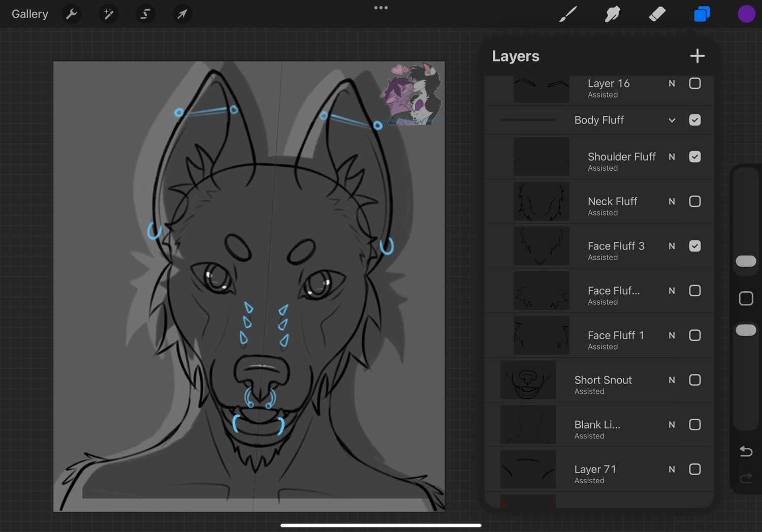The width and height of the screenshot is (762, 532).
Task: Select the Layer 71 name
Action: point(595,470)
